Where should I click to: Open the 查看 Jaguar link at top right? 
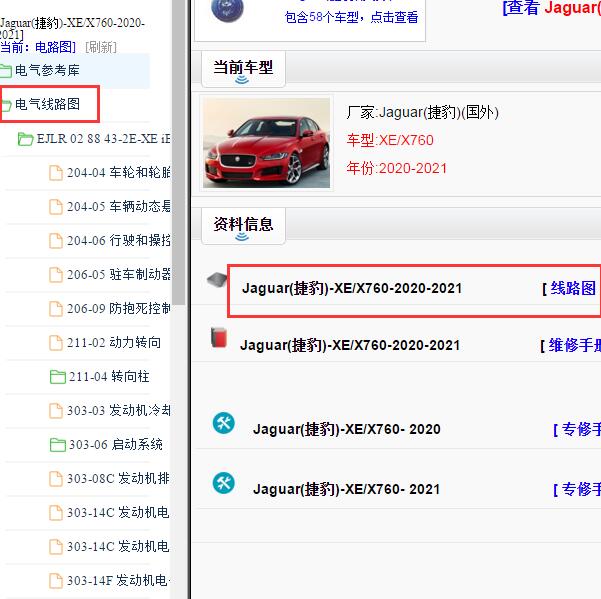click(552, 8)
